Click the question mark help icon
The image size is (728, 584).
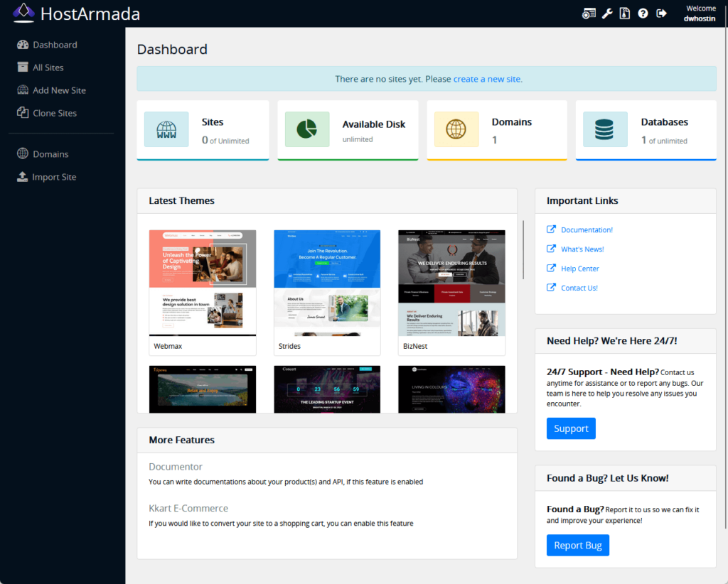coord(643,13)
